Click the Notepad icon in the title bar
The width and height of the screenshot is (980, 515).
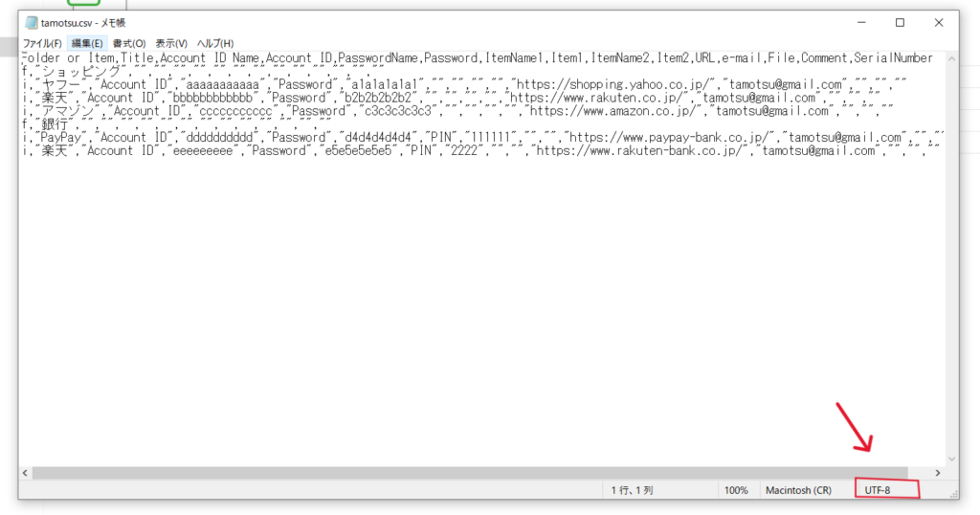coord(32,23)
